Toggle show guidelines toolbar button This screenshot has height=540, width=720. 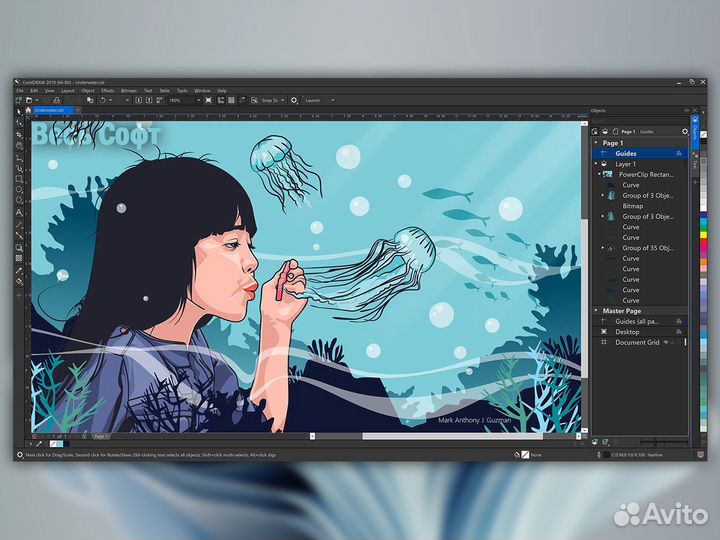pos(242,100)
